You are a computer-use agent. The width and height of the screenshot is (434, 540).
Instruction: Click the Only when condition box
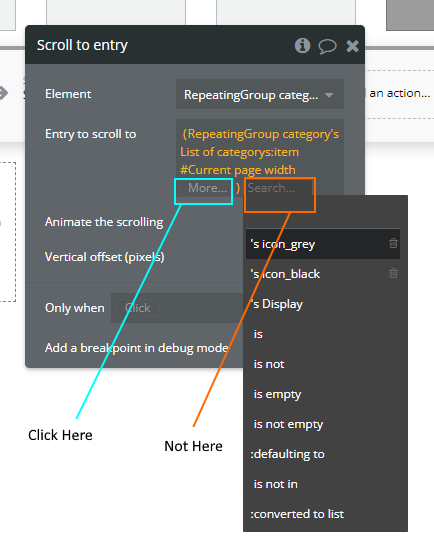(177, 308)
